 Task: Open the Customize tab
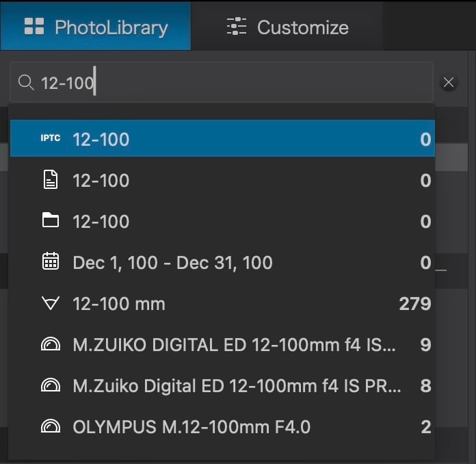287,27
